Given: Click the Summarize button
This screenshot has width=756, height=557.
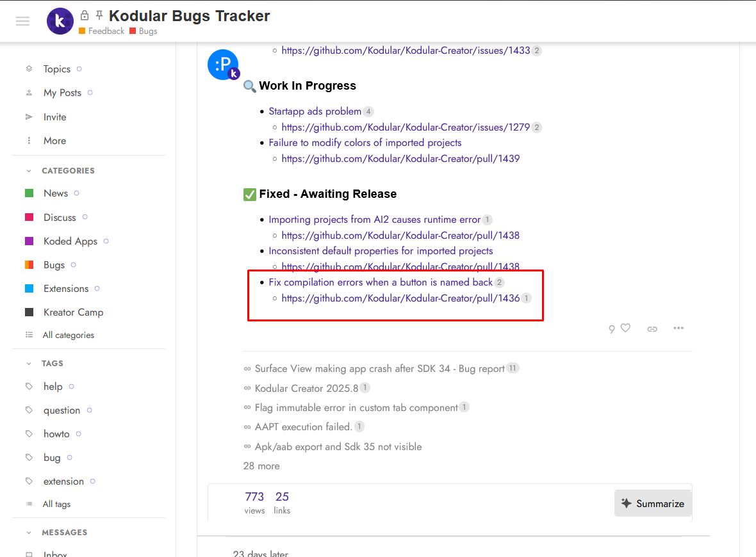Looking at the screenshot, I should tap(653, 503).
